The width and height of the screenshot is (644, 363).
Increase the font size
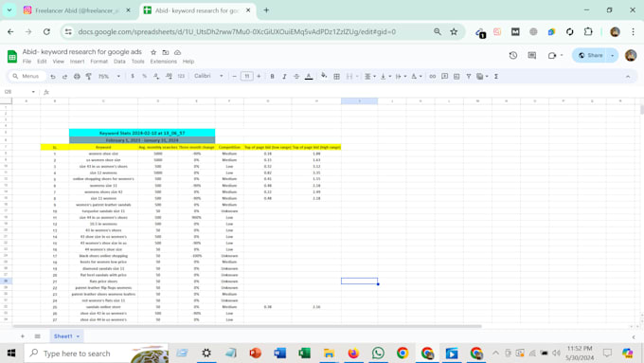coord(259,77)
